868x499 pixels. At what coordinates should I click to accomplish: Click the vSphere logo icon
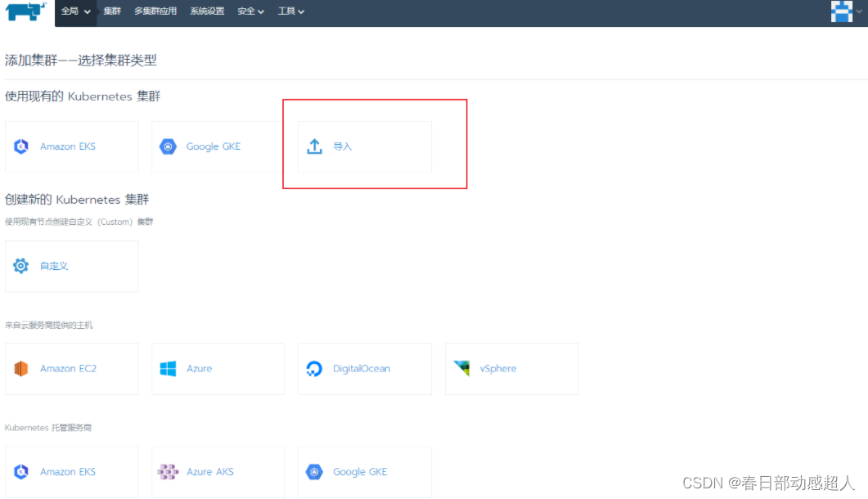[x=461, y=368]
